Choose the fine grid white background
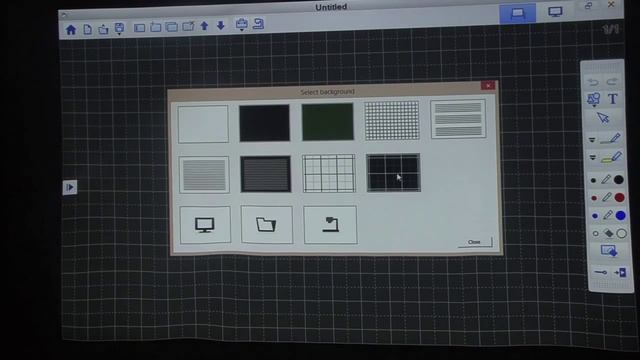The height and width of the screenshot is (360, 640). (x=392, y=121)
